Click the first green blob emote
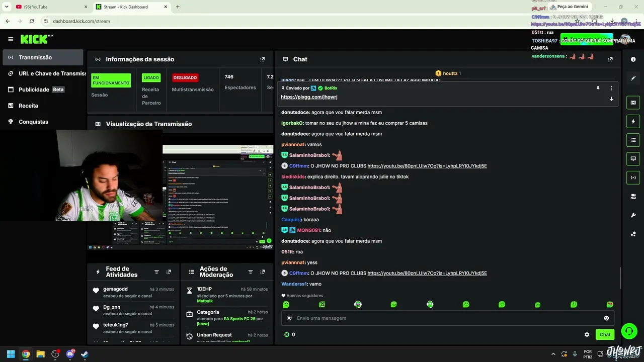644x362 pixels. pos(286,304)
